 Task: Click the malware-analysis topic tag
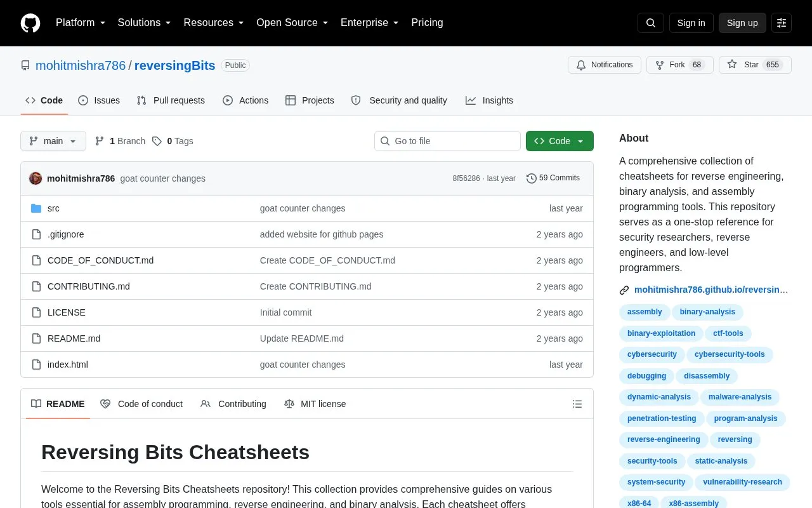pyautogui.click(x=740, y=397)
